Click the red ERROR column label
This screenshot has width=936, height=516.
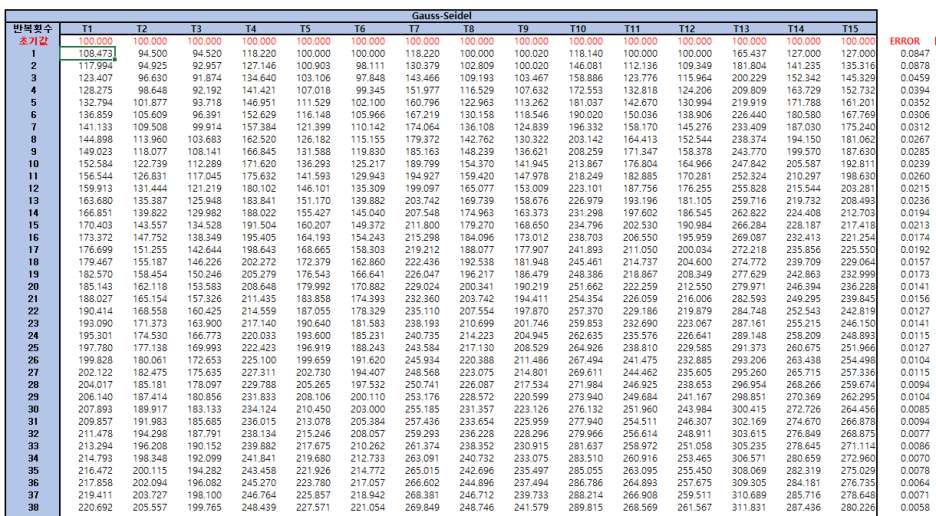click(904, 41)
